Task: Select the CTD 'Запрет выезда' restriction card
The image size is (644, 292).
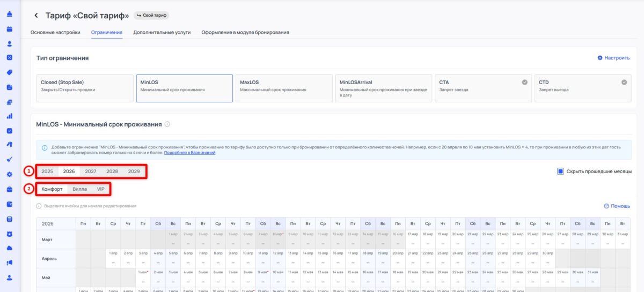Action: click(x=582, y=88)
